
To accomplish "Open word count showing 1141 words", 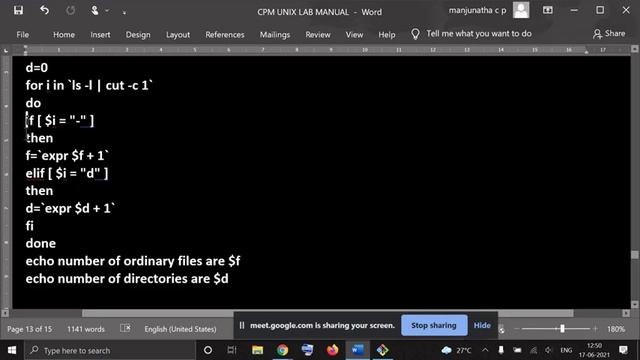I will click(86, 329).
